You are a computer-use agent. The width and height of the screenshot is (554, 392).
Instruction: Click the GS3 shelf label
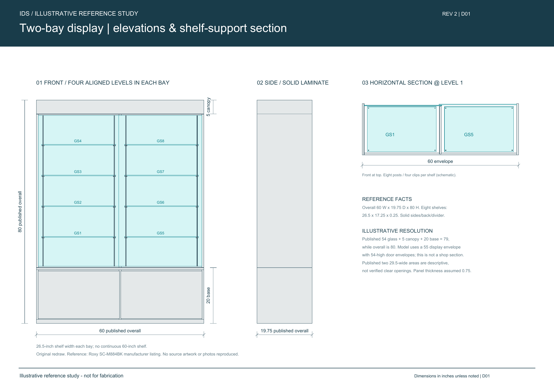[x=78, y=172]
